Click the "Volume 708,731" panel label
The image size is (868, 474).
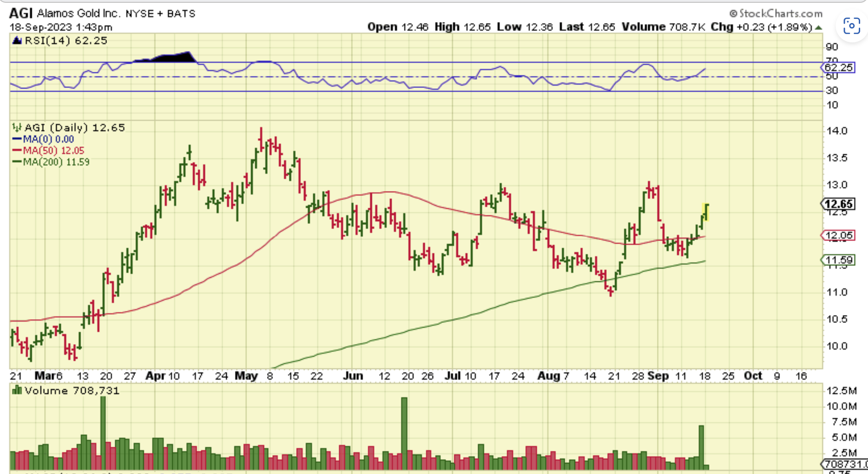pyautogui.click(x=72, y=391)
